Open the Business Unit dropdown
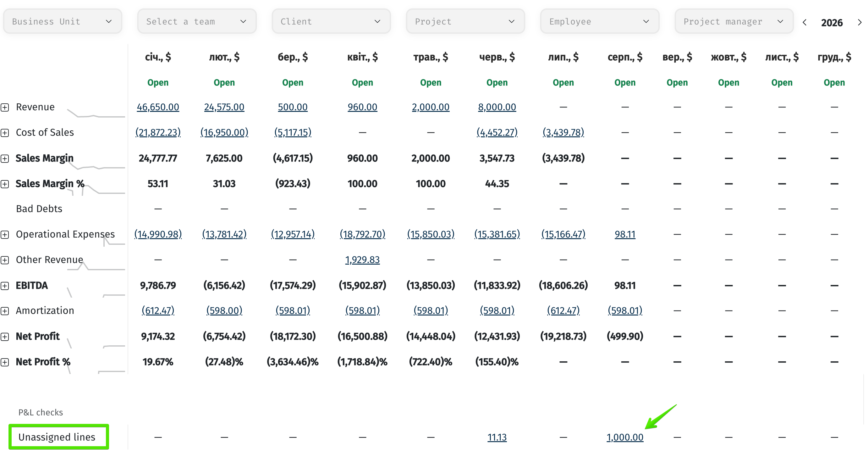This screenshot has height=455, width=868. pyautogui.click(x=62, y=21)
